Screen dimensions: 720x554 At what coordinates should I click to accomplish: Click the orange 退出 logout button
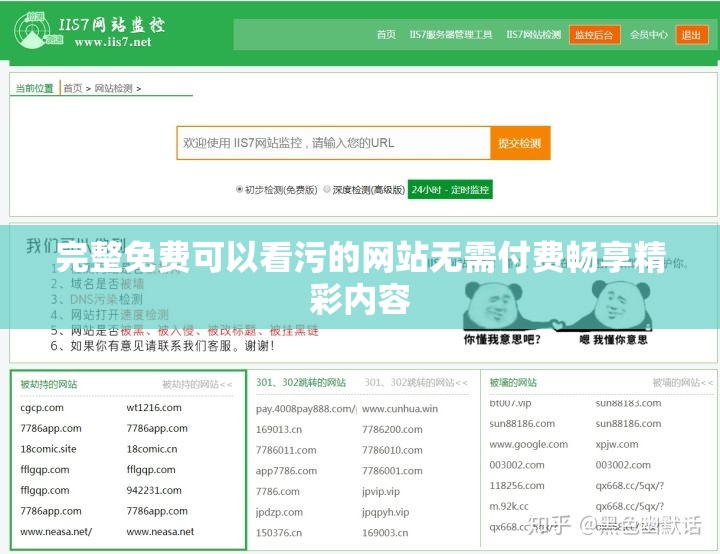click(692, 35)
